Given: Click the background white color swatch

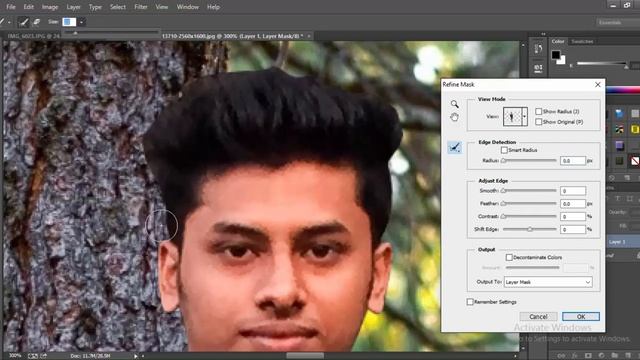Looking at the screenshot, I should 562,60.
